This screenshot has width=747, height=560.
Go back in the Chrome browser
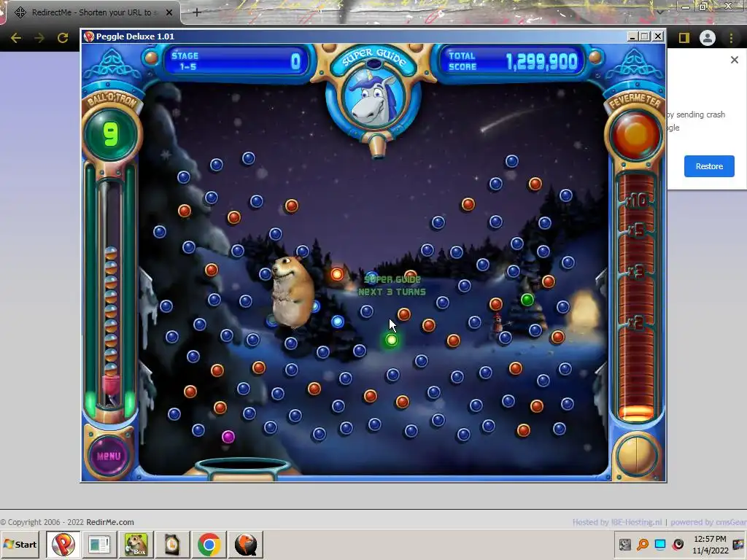16,38
